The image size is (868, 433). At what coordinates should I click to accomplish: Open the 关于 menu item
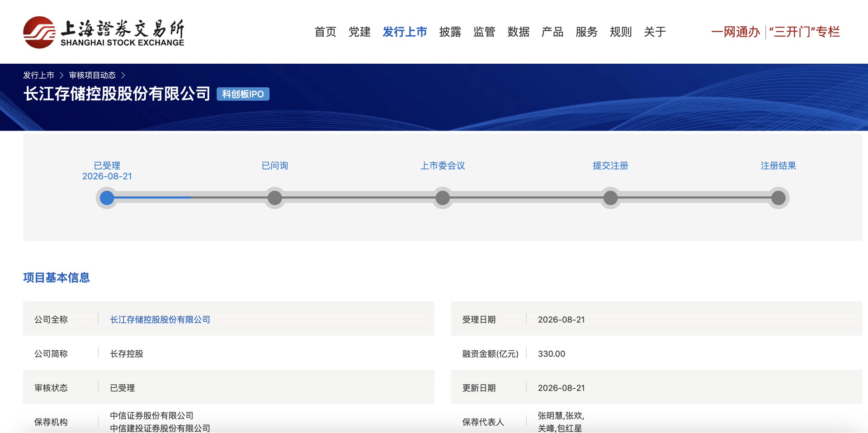655,32
